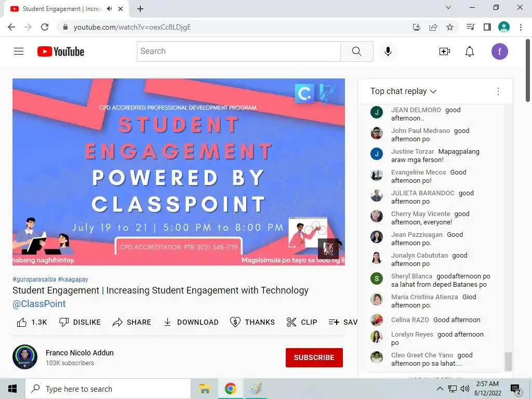
Task: Click the taskbar search box
Action: pyautogui.click(x=108, y=389)
